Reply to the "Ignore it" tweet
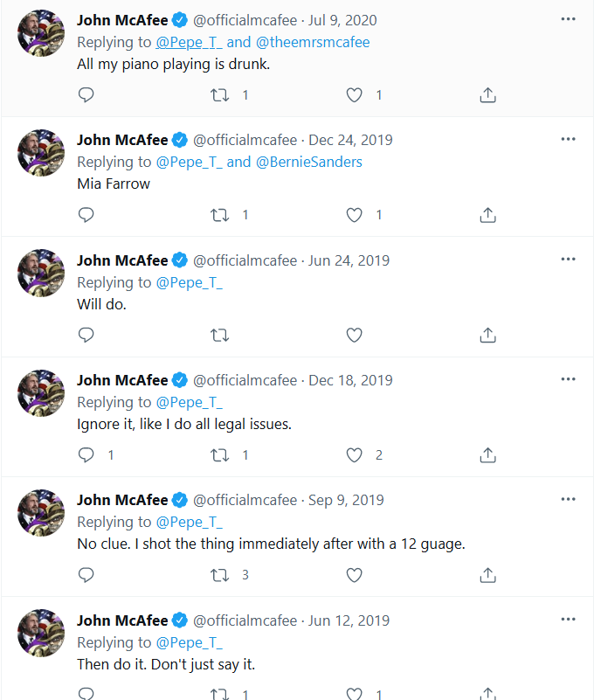This screenshot has height=700, width=594. (x=86, y=455)
